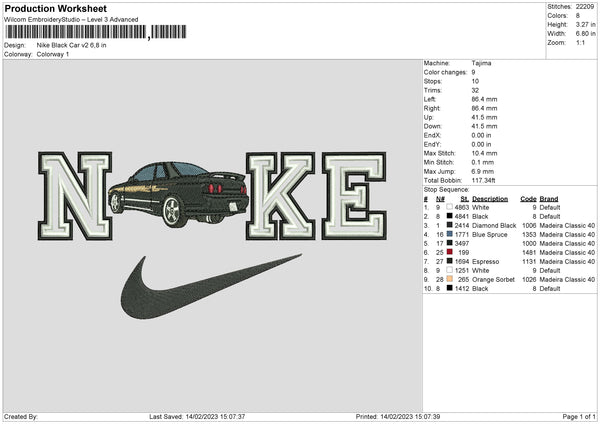Pick the white swatch in the 1251 White row
The width and height of the screenshot is (600, 424).
coord(449,270)
